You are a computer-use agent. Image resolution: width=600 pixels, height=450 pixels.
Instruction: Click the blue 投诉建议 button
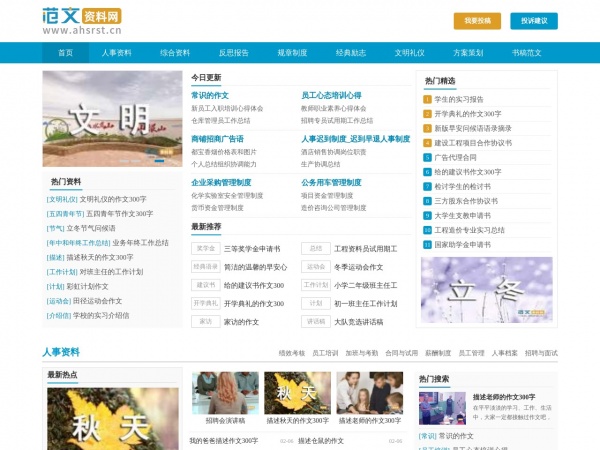tap(534, 20)
